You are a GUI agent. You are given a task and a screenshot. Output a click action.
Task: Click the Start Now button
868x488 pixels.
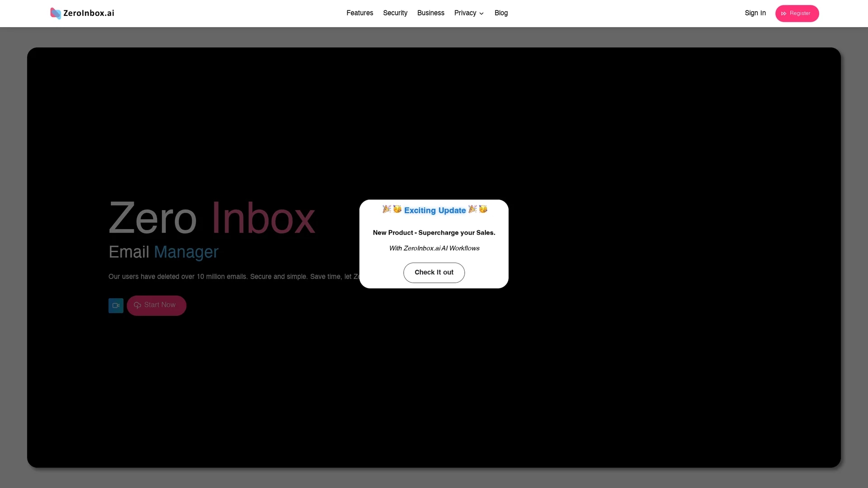(x=156, y=305)
